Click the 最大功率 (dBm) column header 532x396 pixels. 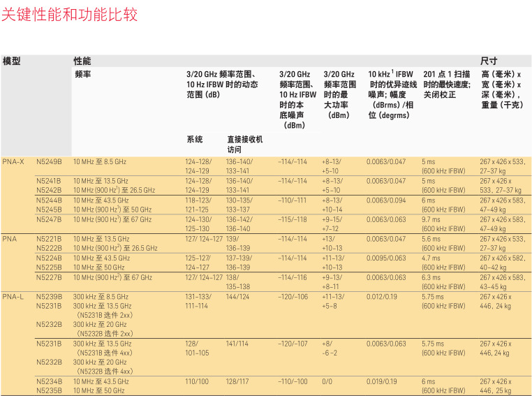pos(339,94)
